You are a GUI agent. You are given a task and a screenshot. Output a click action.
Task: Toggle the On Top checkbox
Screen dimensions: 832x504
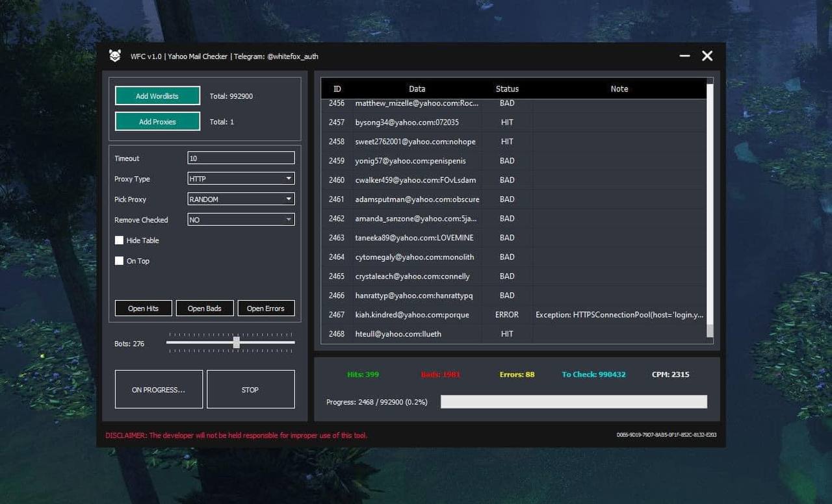[x=119, y=261]
